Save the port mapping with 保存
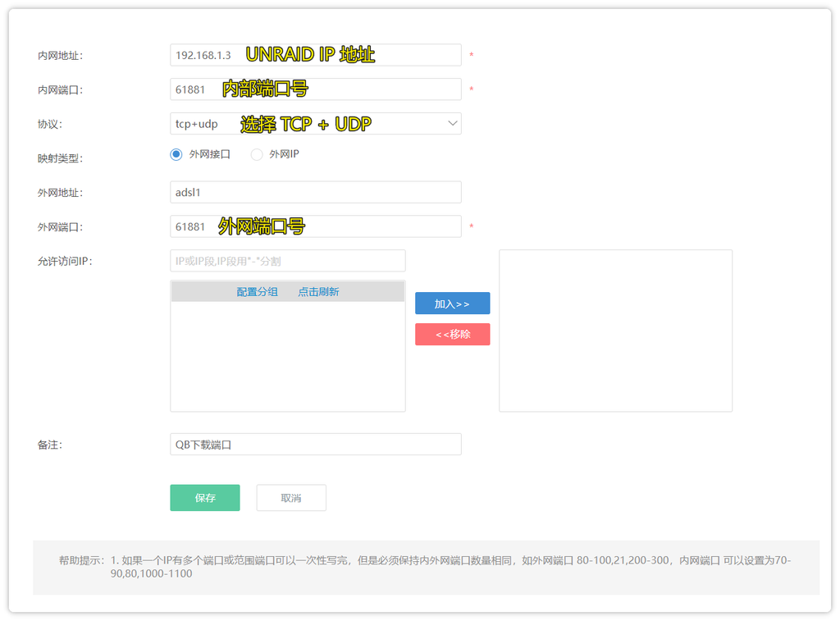840x621 pixels. click(205, 498)
